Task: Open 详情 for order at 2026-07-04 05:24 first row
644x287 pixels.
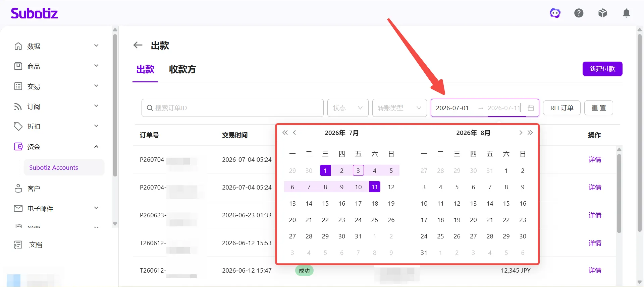Action: pyautogui.click(x=595, y=159)
